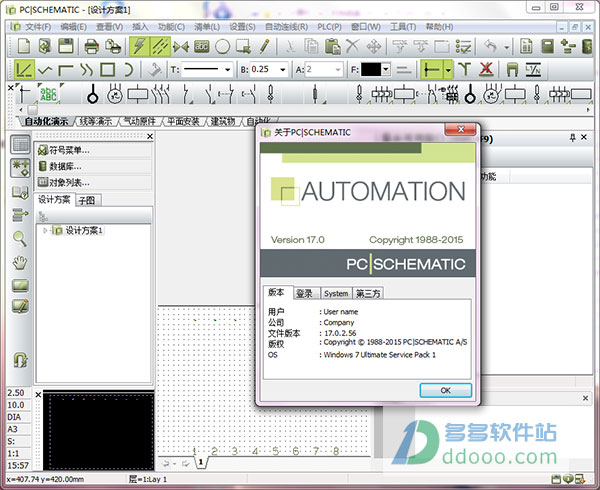
Task: Open the 第三方 tab in About dialog
Action: coord(368,293)
